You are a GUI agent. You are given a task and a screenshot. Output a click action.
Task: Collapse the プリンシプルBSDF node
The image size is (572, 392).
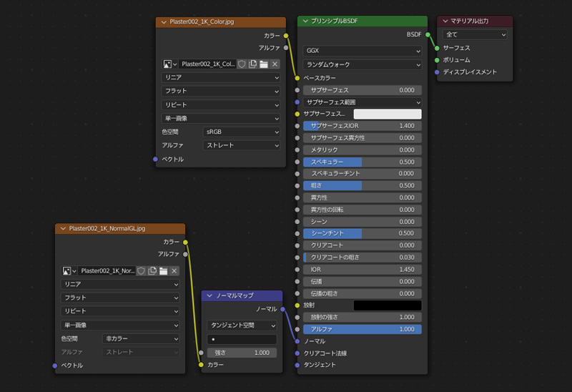tap(305, 21)
